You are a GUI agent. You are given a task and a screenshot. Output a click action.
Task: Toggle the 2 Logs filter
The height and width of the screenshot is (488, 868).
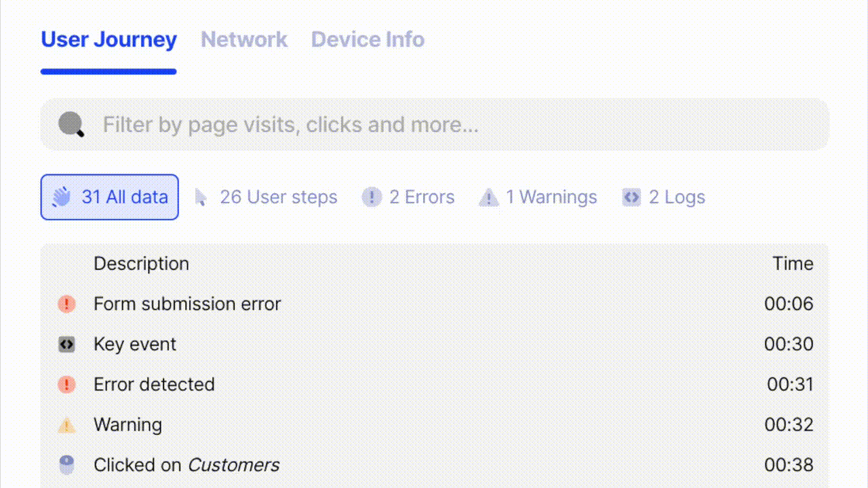(663, 197)
